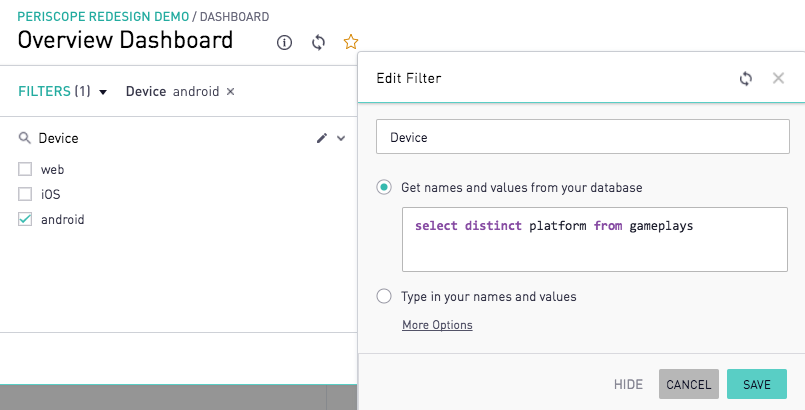The image size is (805, 410).
Task: Close the Edit Filter panel
Action: [x=778, y=78]
